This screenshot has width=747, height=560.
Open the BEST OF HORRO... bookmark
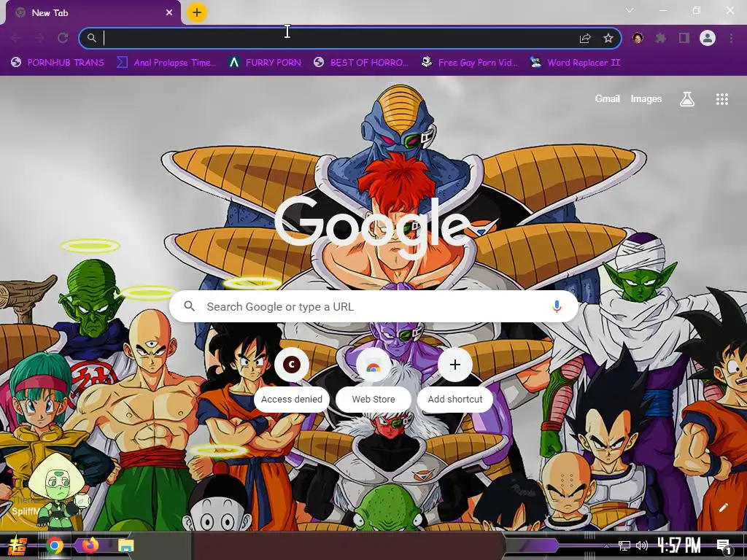point(361,63)
